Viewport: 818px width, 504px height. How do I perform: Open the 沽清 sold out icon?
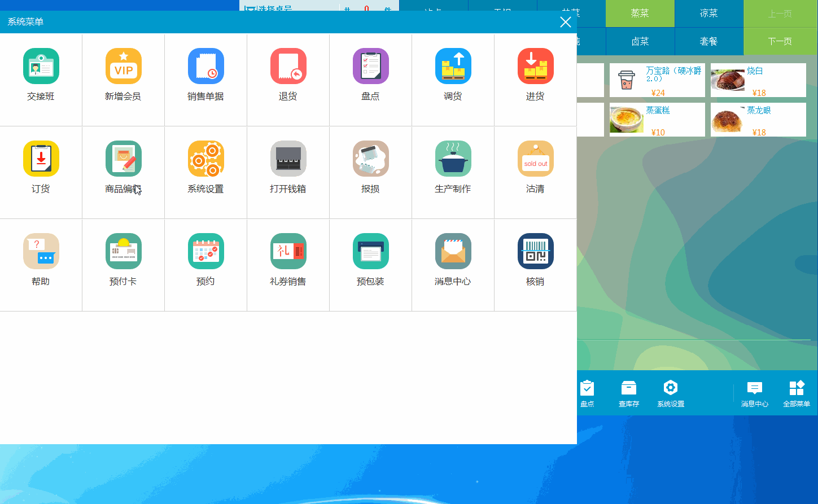535,159
